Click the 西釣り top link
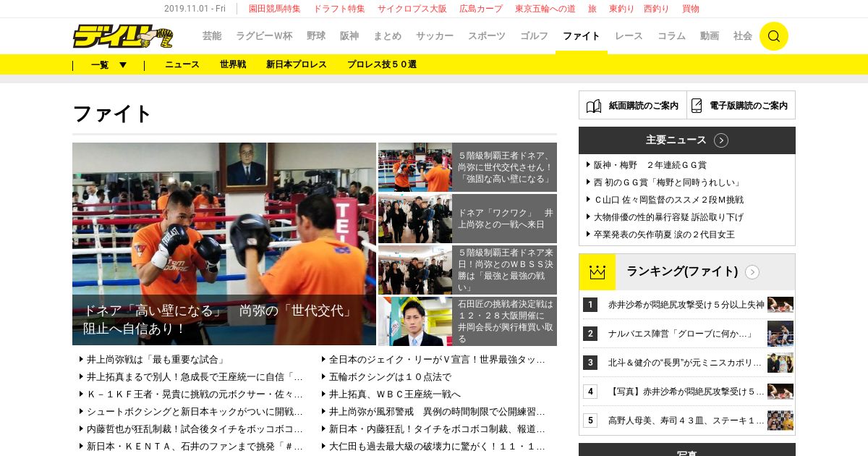Viewport: 868px width, 456px height. [658, 9]
